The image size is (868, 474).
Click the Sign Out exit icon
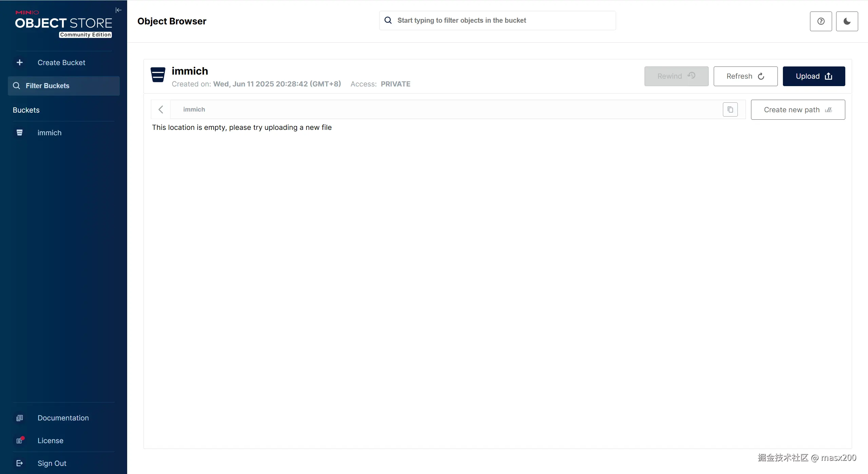[x=20, y=463]
